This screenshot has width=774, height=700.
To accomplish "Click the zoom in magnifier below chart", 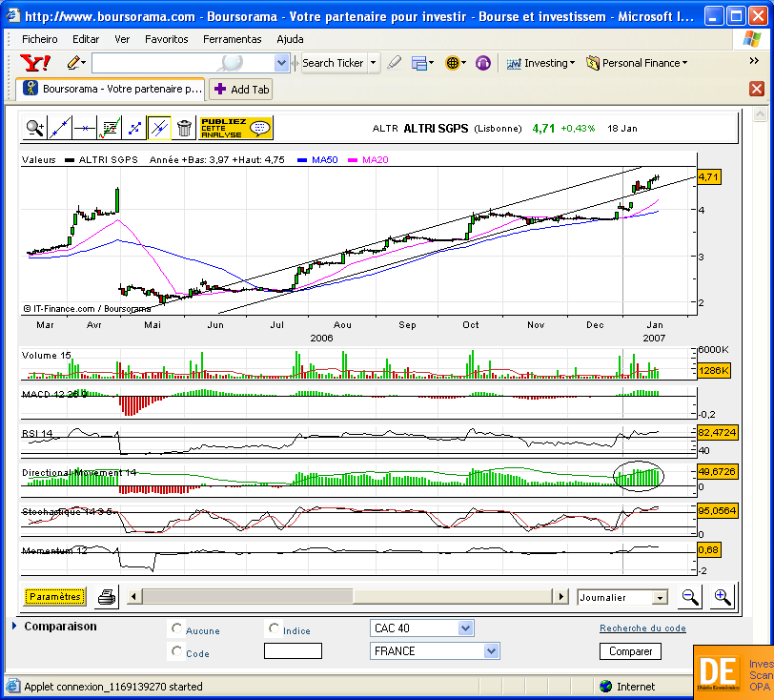I will 723,597.
